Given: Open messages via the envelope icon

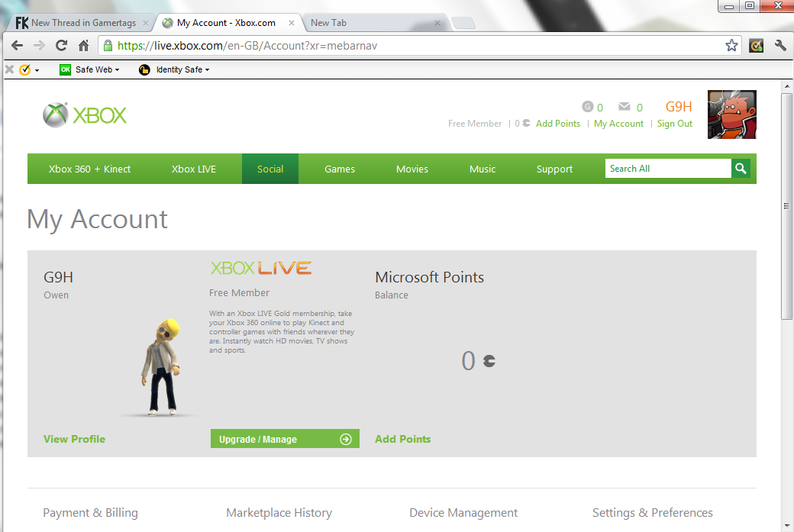Looking at the screenshot, I should (x=625, y=106).
